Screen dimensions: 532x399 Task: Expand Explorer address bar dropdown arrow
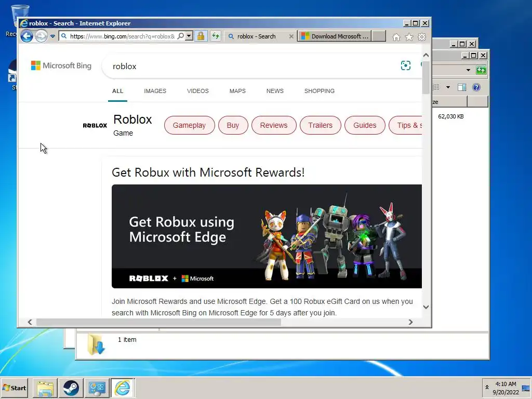[x=468, y=70]
